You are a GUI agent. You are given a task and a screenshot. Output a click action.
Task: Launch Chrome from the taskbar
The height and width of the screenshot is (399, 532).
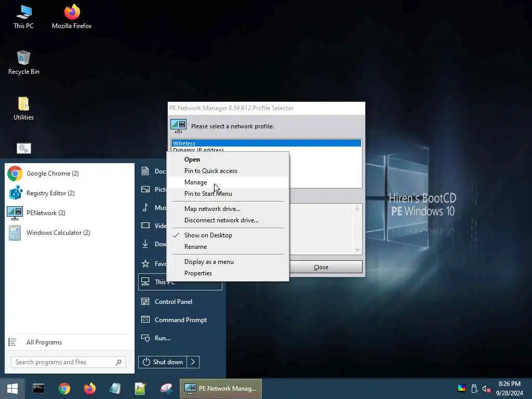[x=64, y=389]
